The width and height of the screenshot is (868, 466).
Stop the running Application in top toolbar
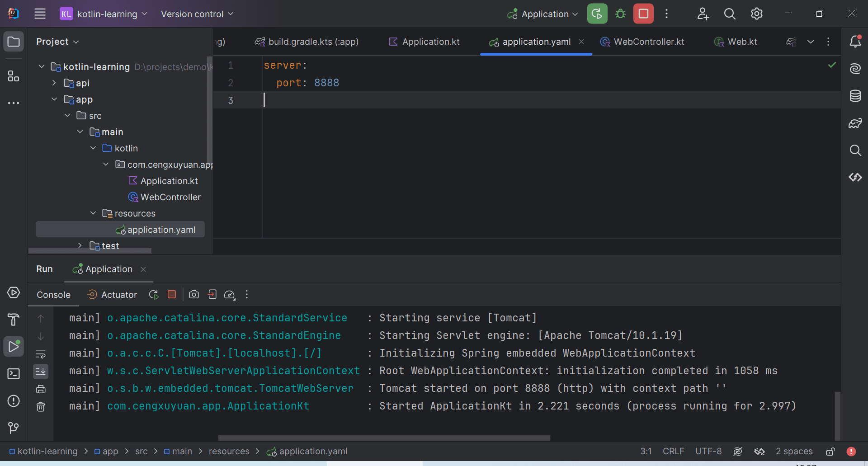pyautogui.click(x=643, y=14)
